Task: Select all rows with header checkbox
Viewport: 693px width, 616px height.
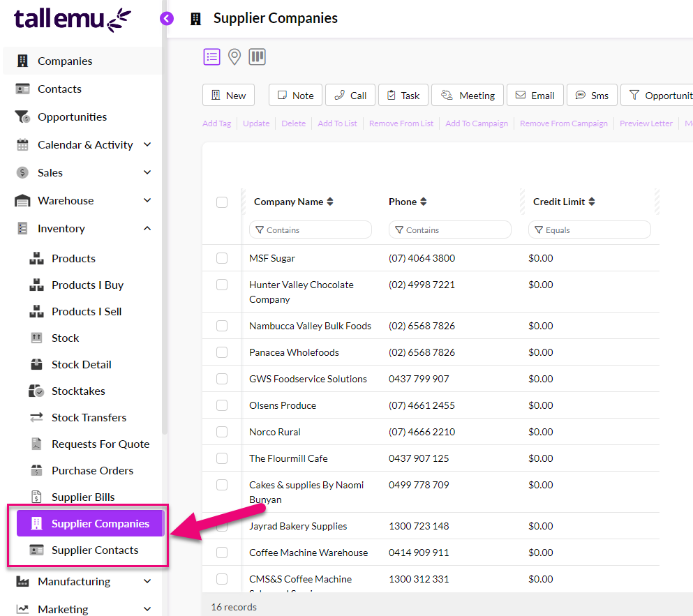Action: tap(222, 202)
